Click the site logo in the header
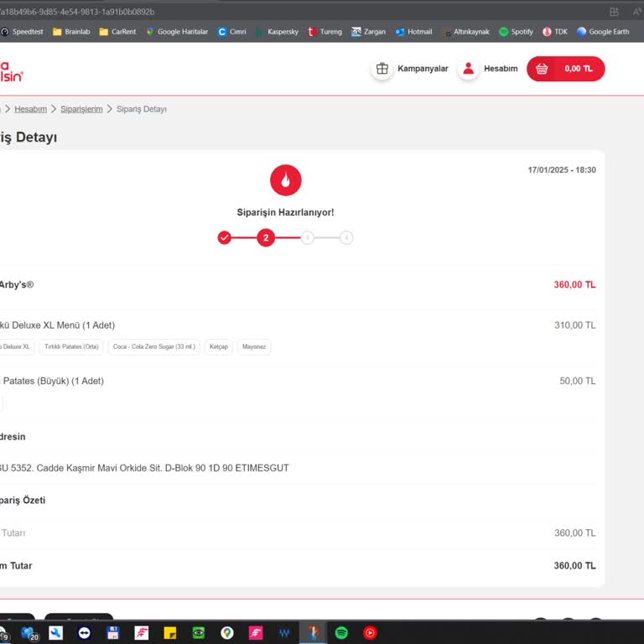The width and height of the screenshot is (644, 644). 11,71
